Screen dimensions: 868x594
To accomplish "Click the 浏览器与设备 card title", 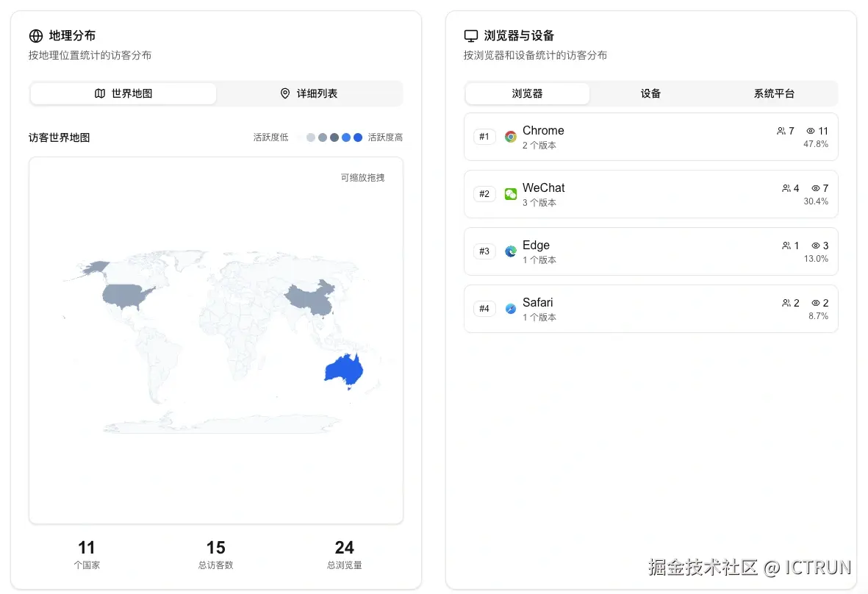I will point(519,36).
